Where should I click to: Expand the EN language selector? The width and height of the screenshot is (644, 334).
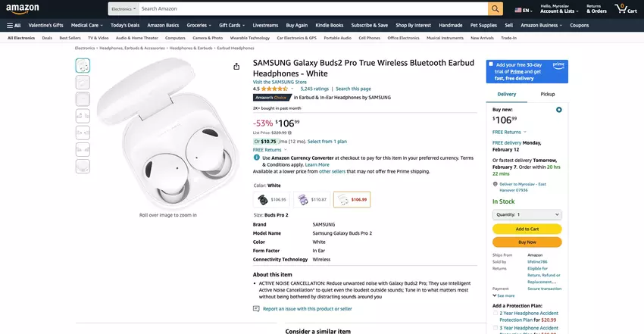click(523, 11)
